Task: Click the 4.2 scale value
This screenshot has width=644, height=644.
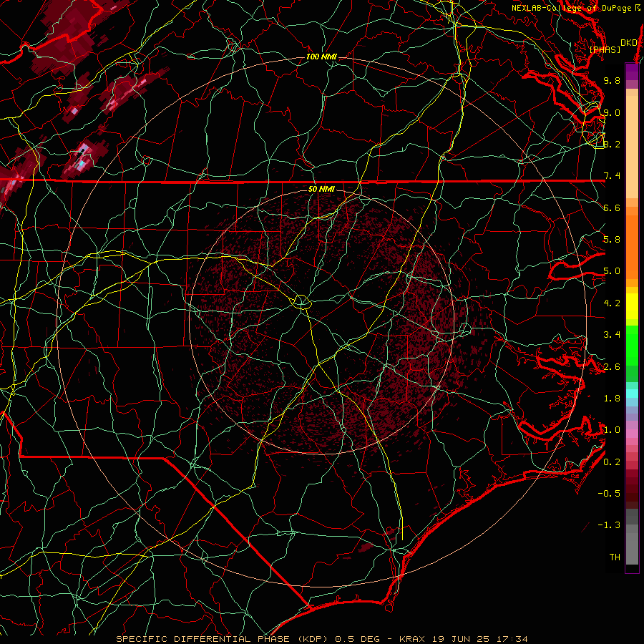Action: (612, 303)
